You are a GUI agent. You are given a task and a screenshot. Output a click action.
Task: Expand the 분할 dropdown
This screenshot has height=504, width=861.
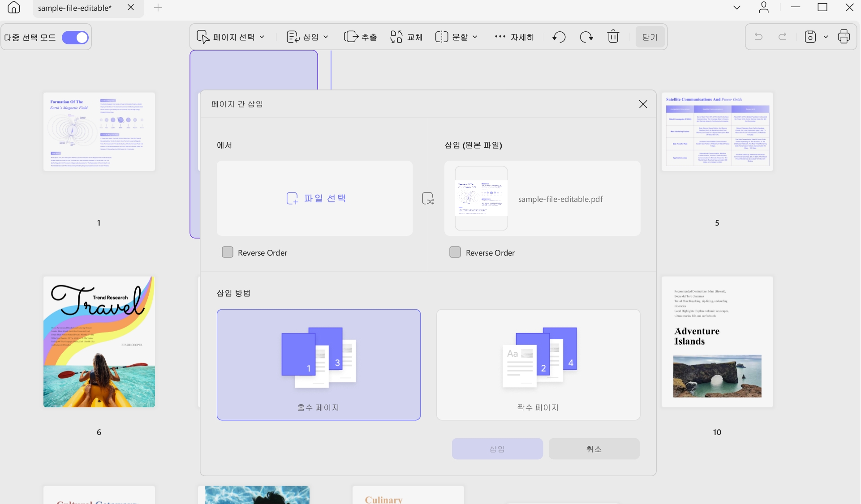[456, 37]
